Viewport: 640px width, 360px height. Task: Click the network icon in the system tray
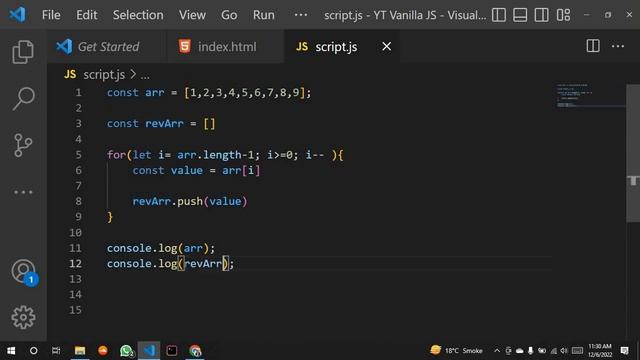553,351
